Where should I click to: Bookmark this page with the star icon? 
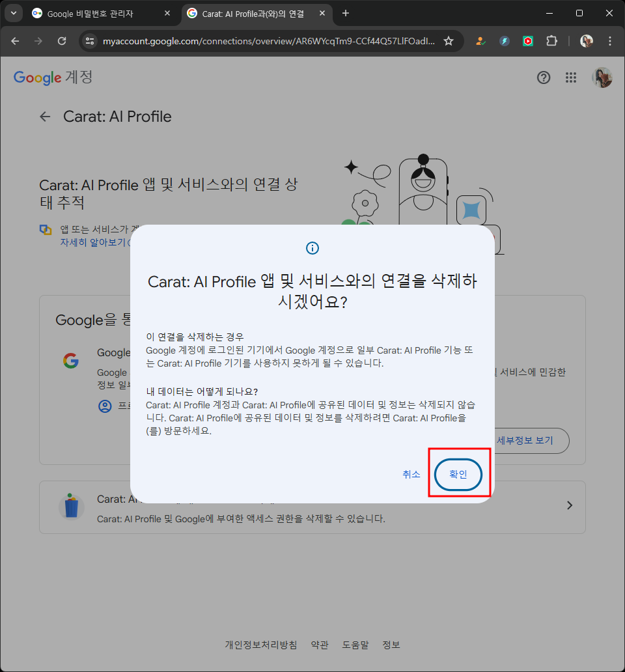coord(449,41)
